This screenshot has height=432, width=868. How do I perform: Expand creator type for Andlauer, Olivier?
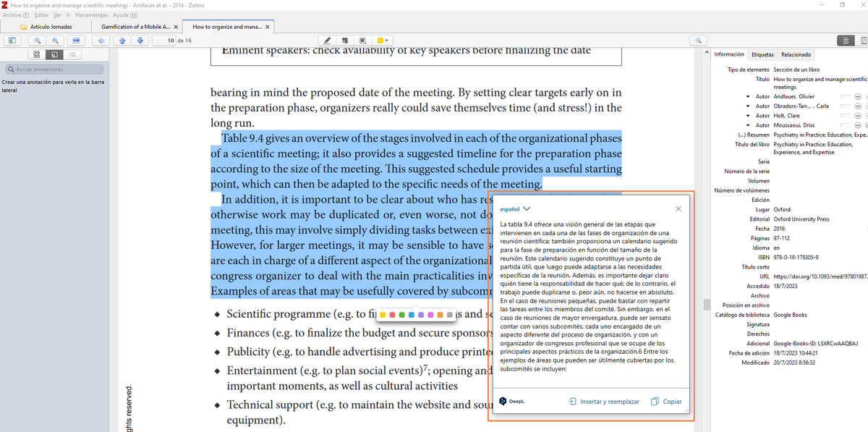click(x=748, y=97)
